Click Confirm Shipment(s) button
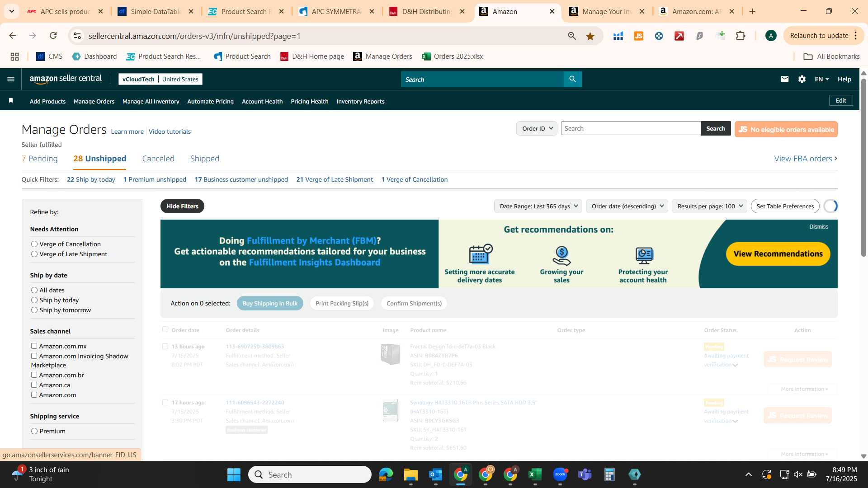868x488 pixels. [414, 303]
